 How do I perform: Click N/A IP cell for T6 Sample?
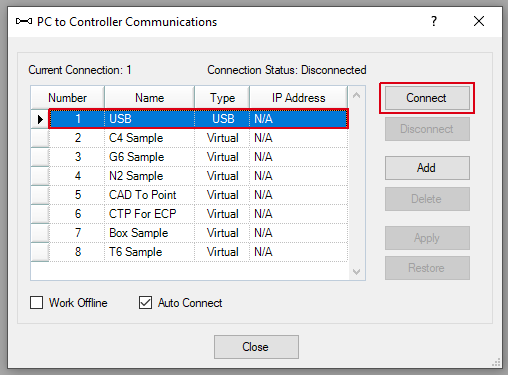tap(298, 252)
